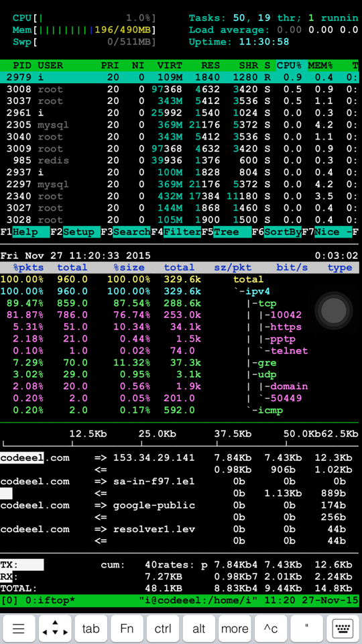Tap the tab key
The height and width of the screenshot is (644, 362).
[90, 629]
